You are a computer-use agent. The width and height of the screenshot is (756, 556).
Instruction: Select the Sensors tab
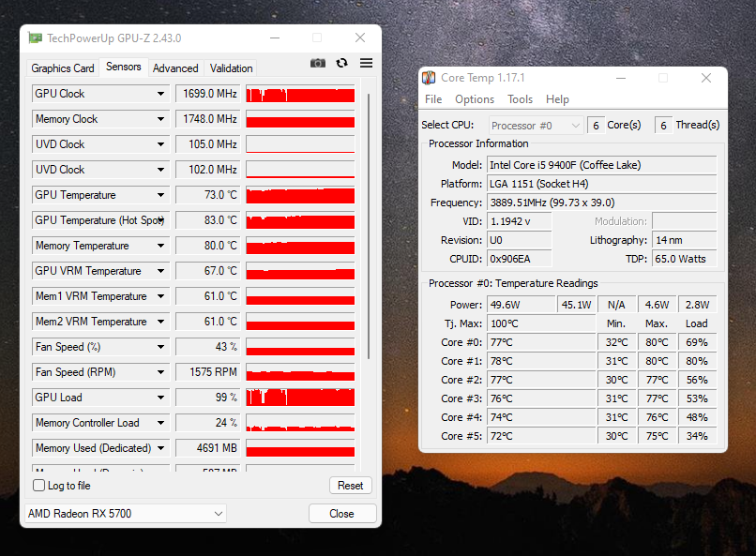tap(124, 67)
